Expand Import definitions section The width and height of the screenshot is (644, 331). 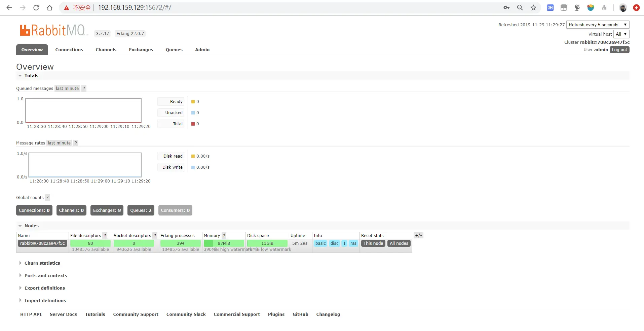[x=42, y=301]
